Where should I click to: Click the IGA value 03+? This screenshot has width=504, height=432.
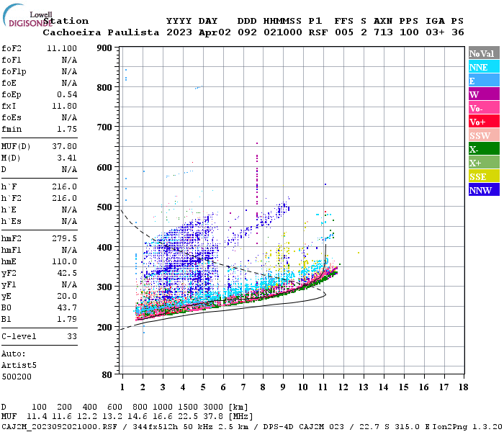435,32
